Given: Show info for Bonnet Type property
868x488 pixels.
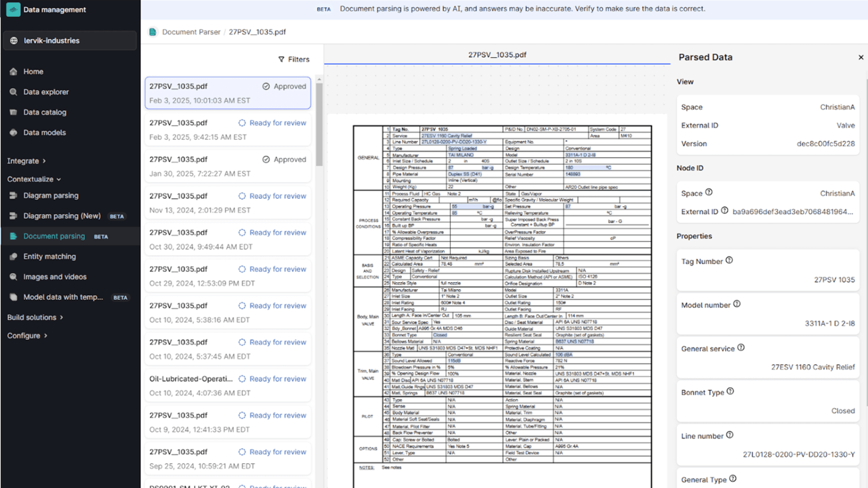Looking at the screenshot, I should 731,391.
